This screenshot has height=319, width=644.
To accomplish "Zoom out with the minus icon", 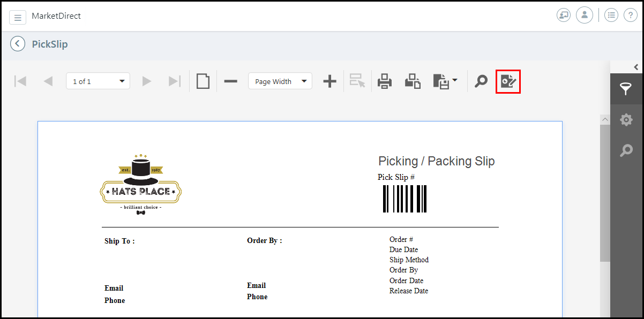I will 230,81.
